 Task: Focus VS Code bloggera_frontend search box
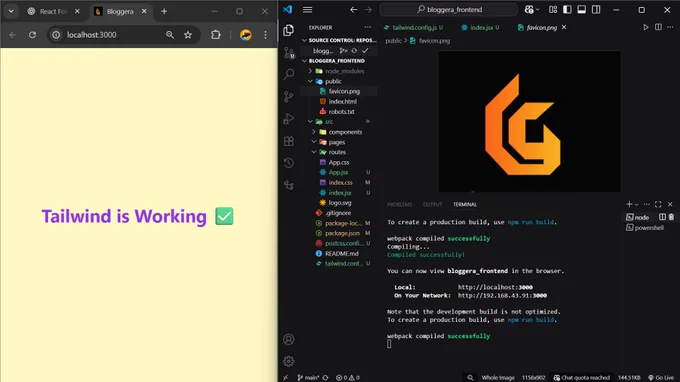tap(449, 10)
